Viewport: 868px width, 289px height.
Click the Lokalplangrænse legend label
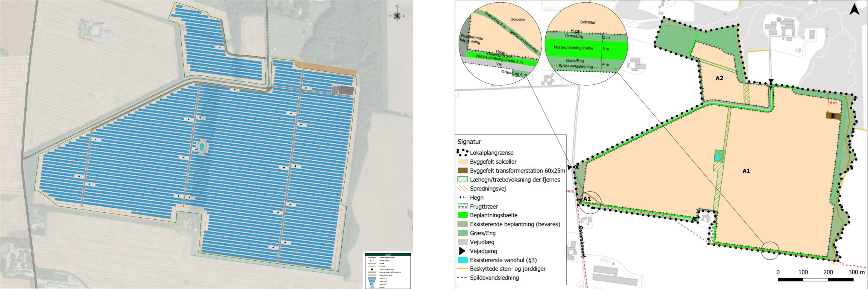coord(492,153)
